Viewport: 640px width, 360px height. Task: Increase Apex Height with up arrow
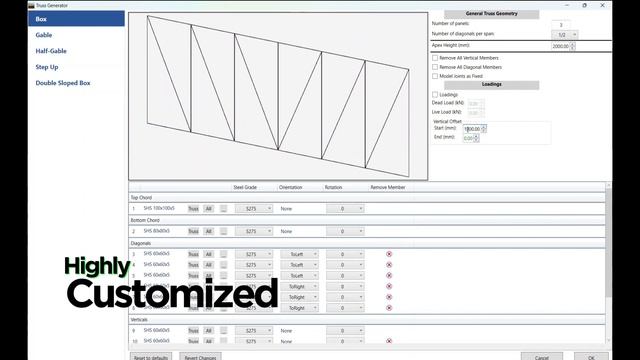point(573,44)
